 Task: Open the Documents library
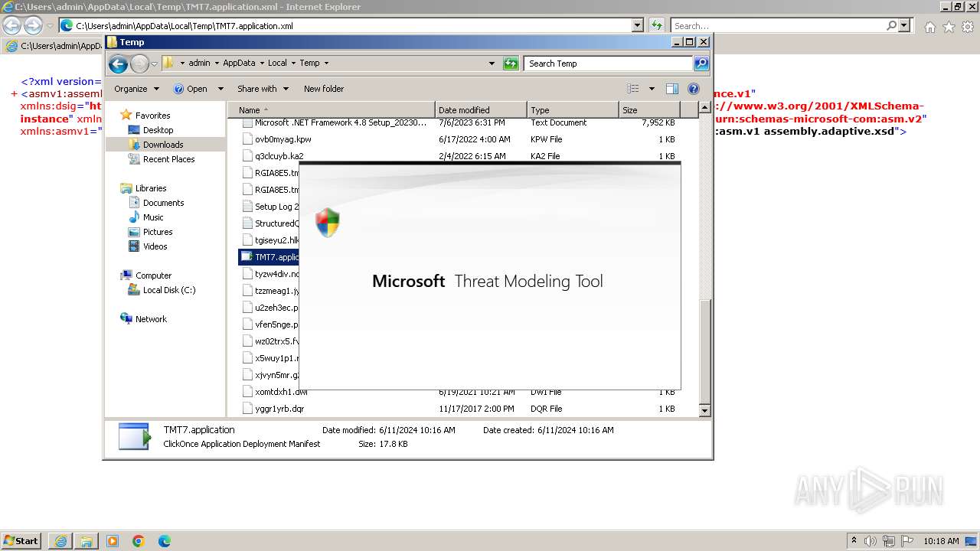point(163,203)
